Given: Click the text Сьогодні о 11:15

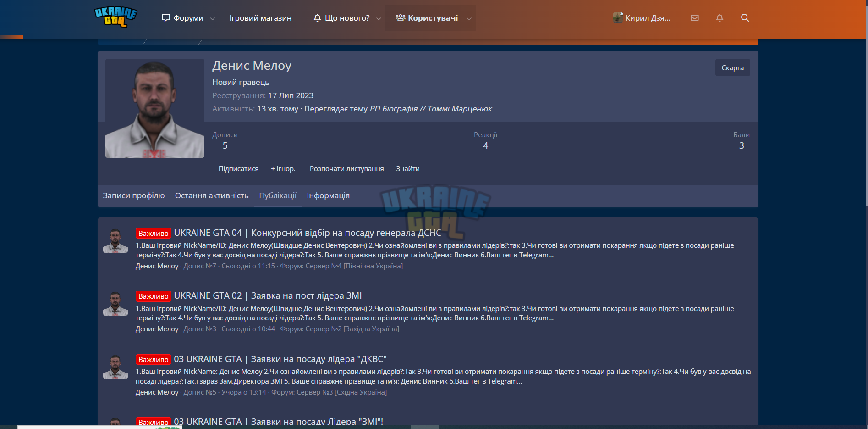Looking at the screenshot, I should click(x=248, y=266).
